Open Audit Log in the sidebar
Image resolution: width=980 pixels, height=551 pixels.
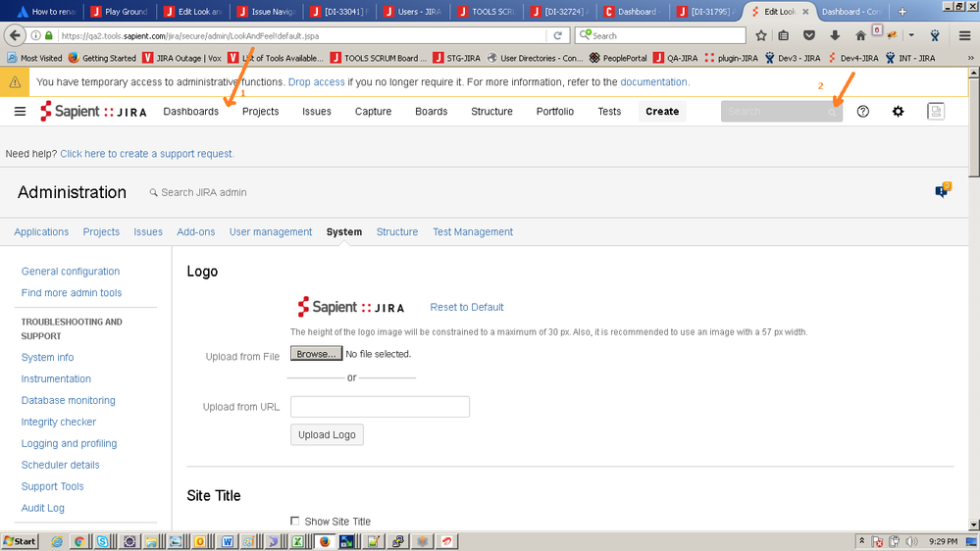coord(43,509)
